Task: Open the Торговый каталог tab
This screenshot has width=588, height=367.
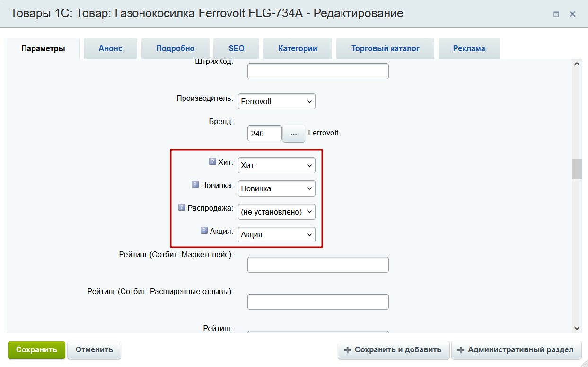Action: (x=385, y=48)
